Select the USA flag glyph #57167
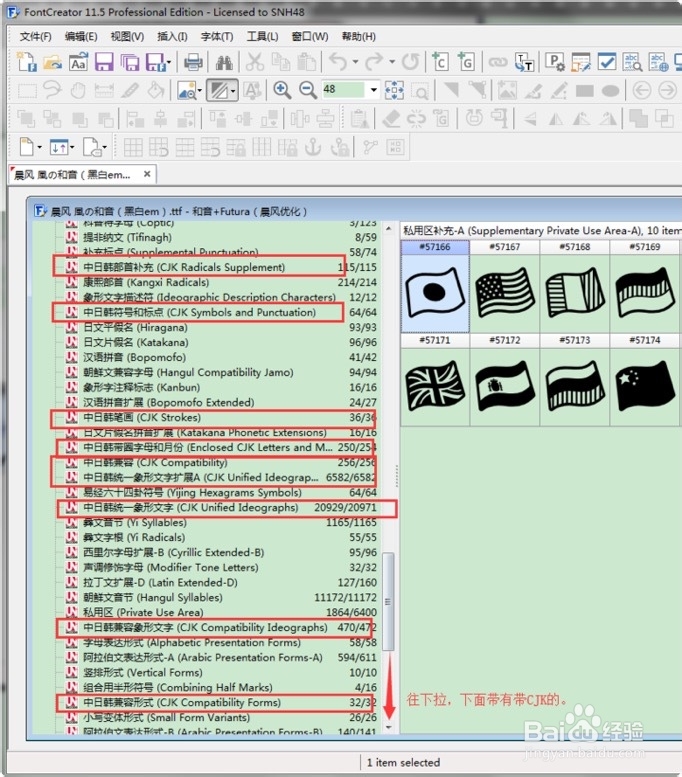 click(505, 292)
